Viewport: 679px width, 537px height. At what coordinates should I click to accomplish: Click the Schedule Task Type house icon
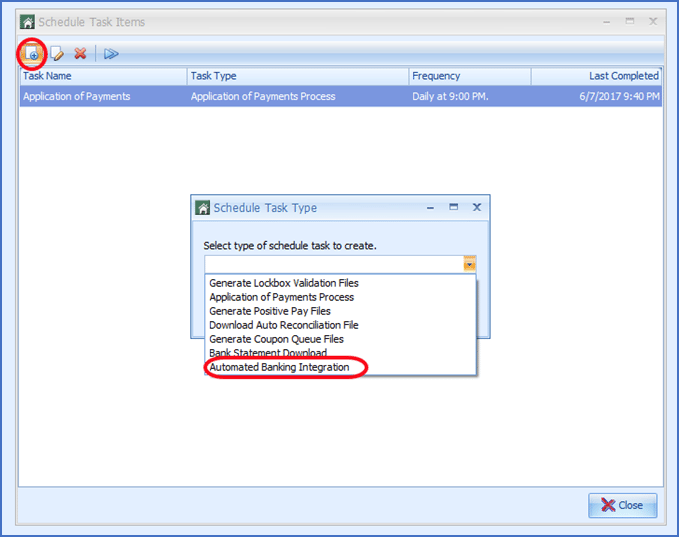tap(203, 208)
